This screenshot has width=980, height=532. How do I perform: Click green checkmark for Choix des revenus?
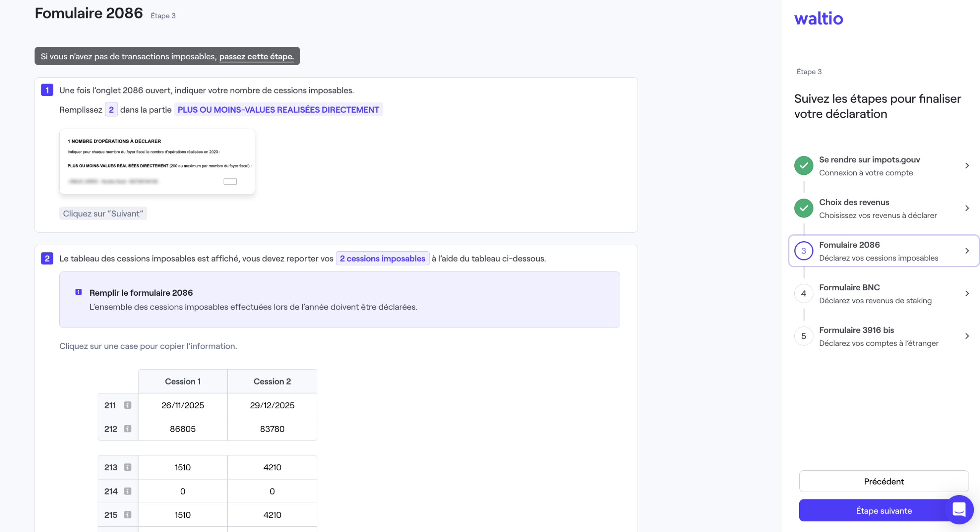[x=804, y=208]
